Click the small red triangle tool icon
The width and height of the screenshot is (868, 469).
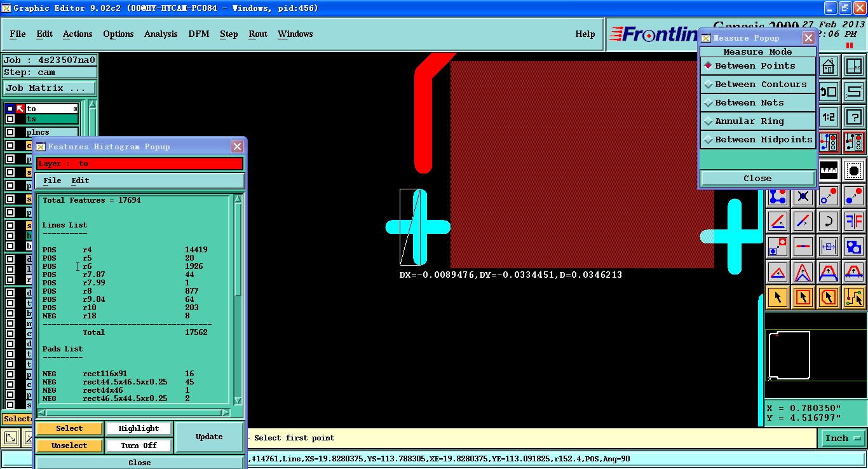[778, 272]
